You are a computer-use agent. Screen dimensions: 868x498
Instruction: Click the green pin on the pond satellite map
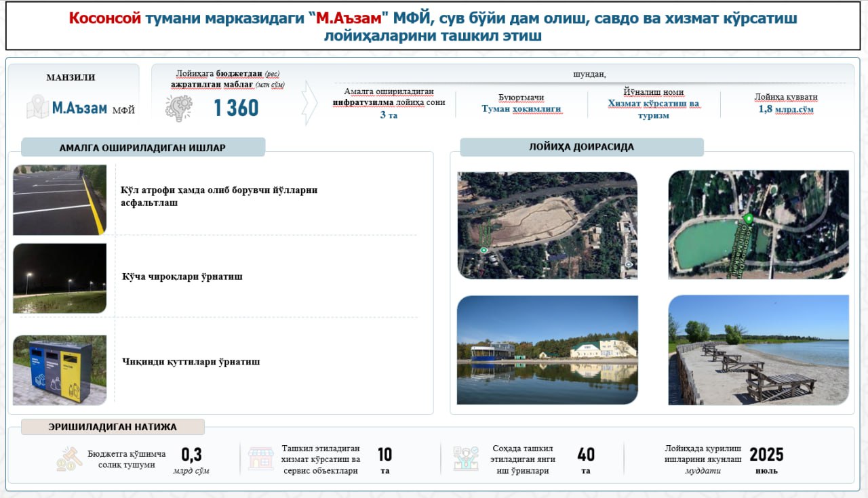(x=748, y=219)
